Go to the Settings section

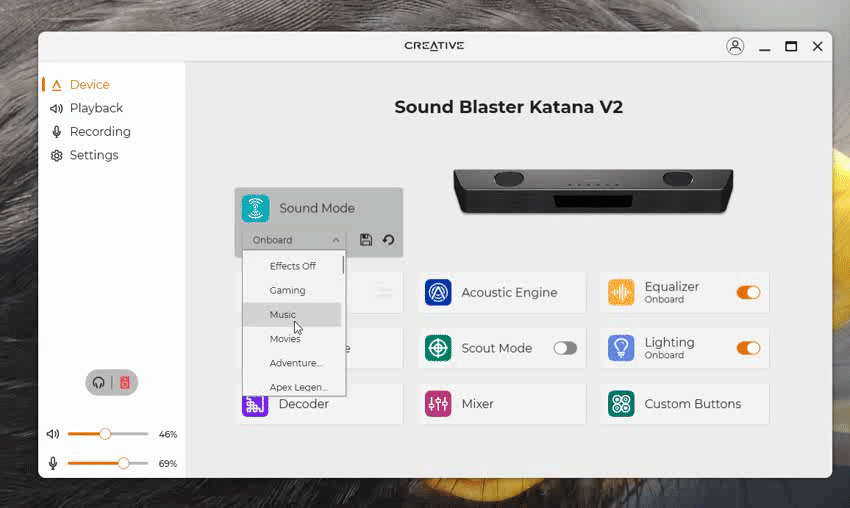click(94, 155)
